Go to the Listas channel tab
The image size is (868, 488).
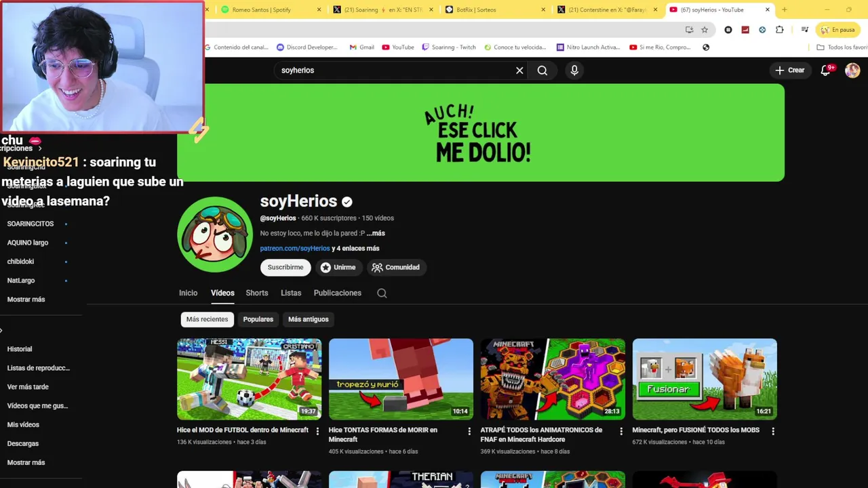(291, 293)
